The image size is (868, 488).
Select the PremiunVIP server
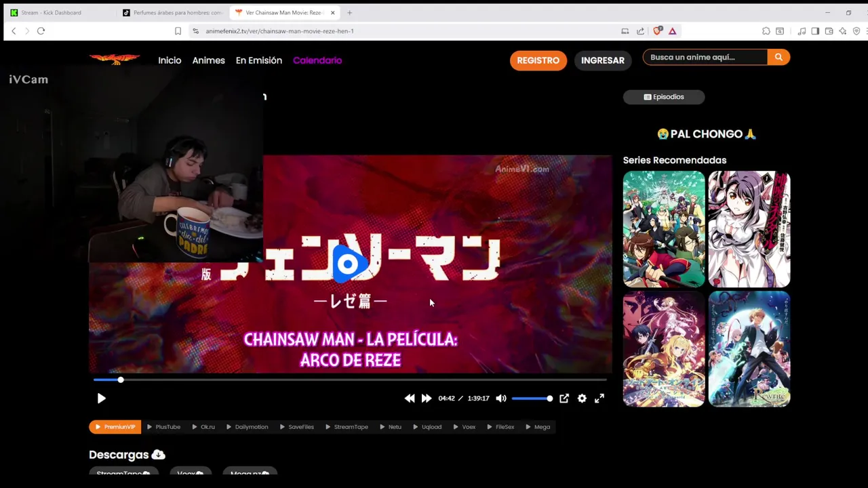pyautogui.click(x=115, y=427)
